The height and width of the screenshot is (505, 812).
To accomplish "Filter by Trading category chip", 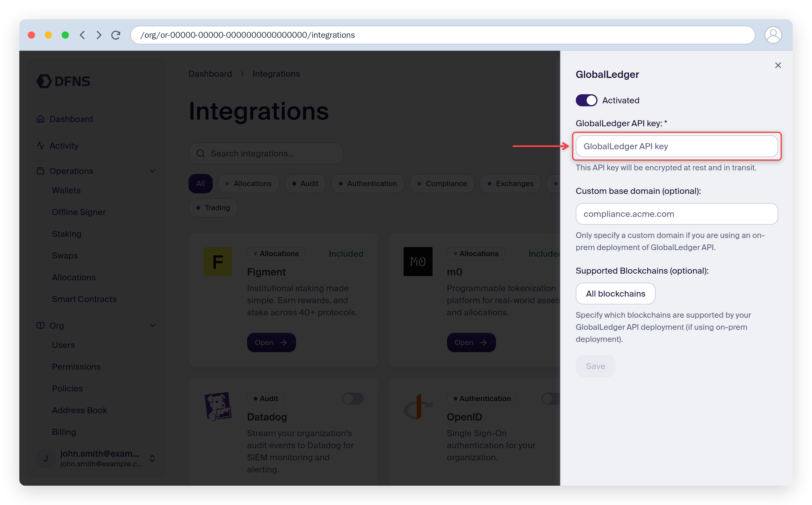I will click(x=213, y=208).
